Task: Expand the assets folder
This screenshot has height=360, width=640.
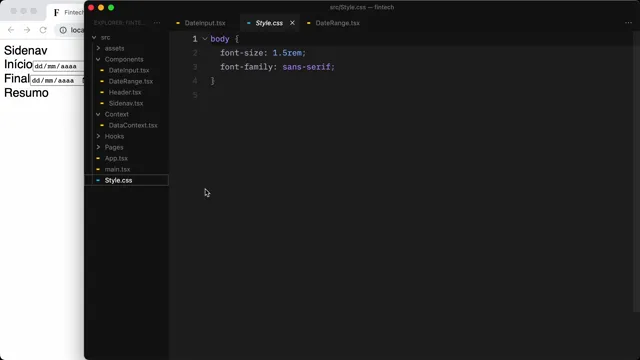Action: pos(98,48)
